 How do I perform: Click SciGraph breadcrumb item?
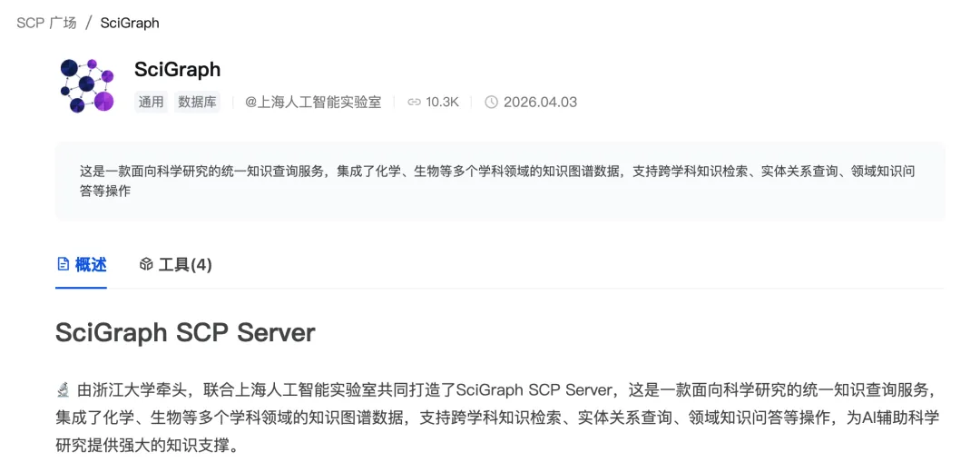[x=130, y=23]
